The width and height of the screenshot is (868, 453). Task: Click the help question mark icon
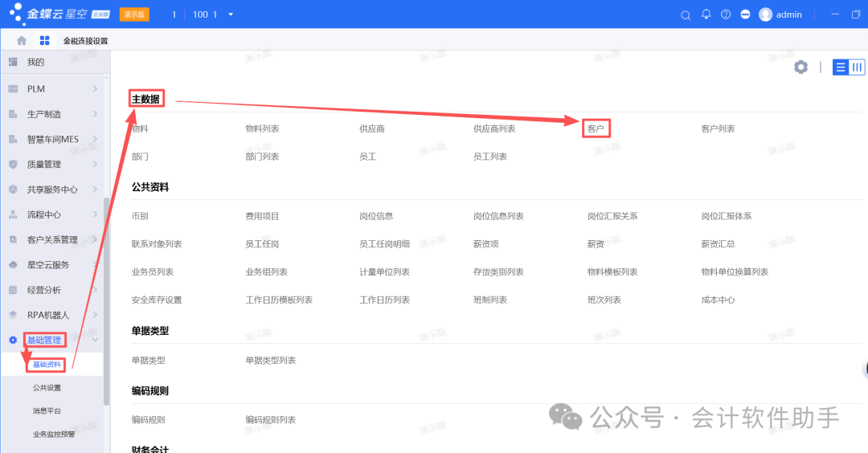click(x=726, y=14)
